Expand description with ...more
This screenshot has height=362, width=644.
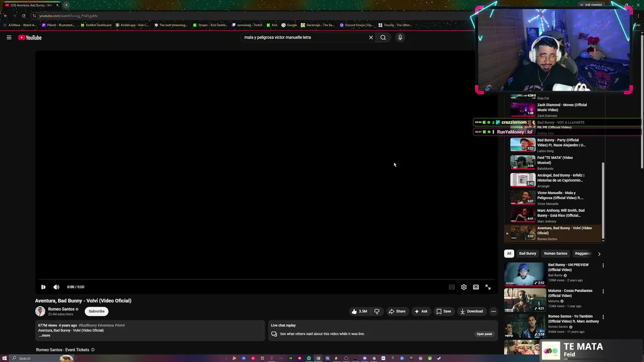click(45, 335)
